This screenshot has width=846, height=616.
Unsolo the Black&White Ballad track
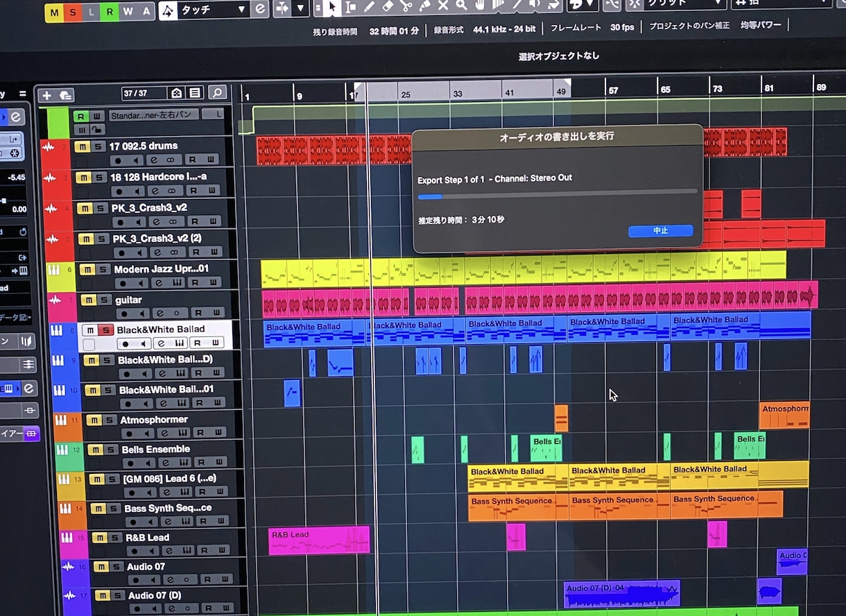click(x=104, y=330)
